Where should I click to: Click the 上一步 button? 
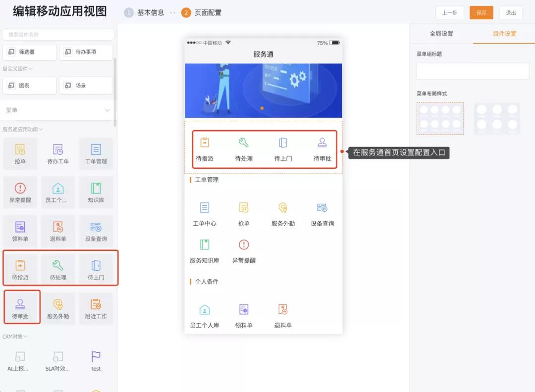click(x=450, y=12)
